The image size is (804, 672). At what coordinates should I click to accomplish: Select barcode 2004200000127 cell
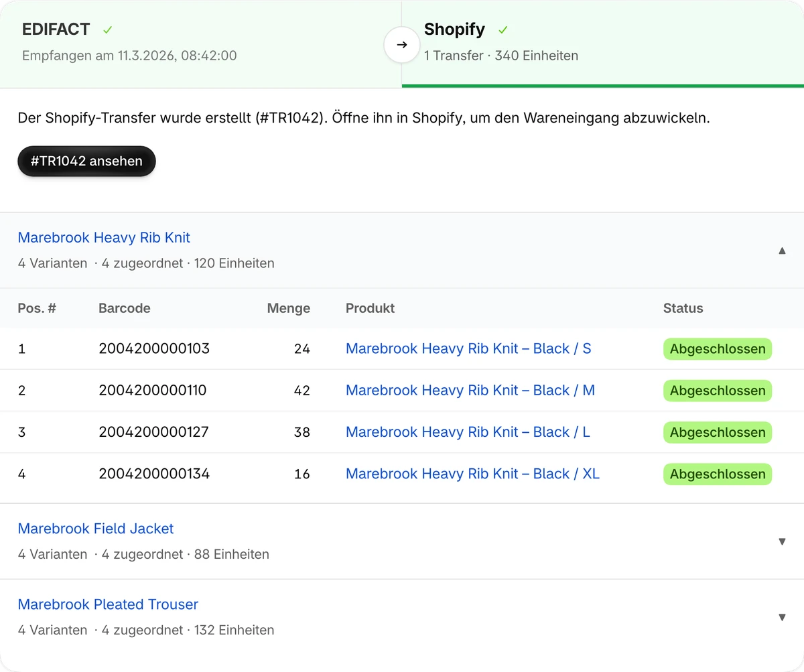tap(153, 432)
